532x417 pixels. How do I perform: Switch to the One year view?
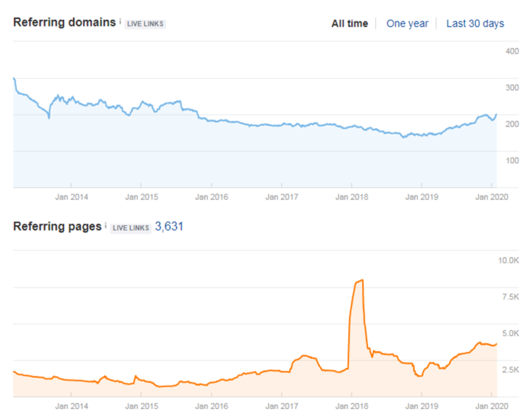click(x=407, y=23)
